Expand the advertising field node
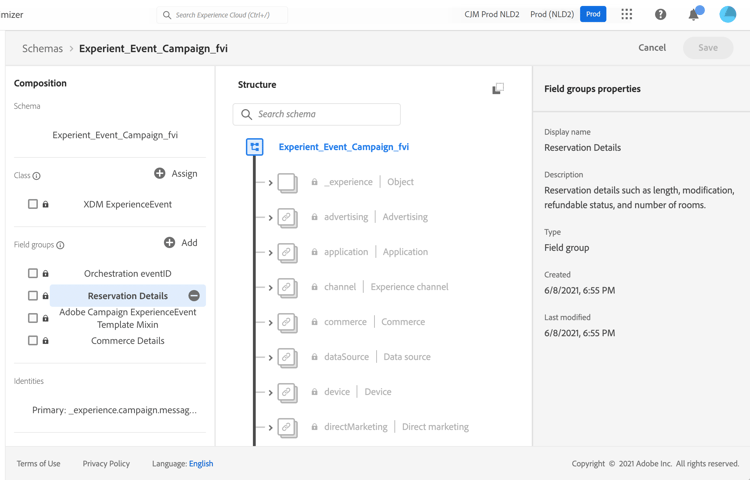The image size is (750, 480). click(x=271, y=218)
